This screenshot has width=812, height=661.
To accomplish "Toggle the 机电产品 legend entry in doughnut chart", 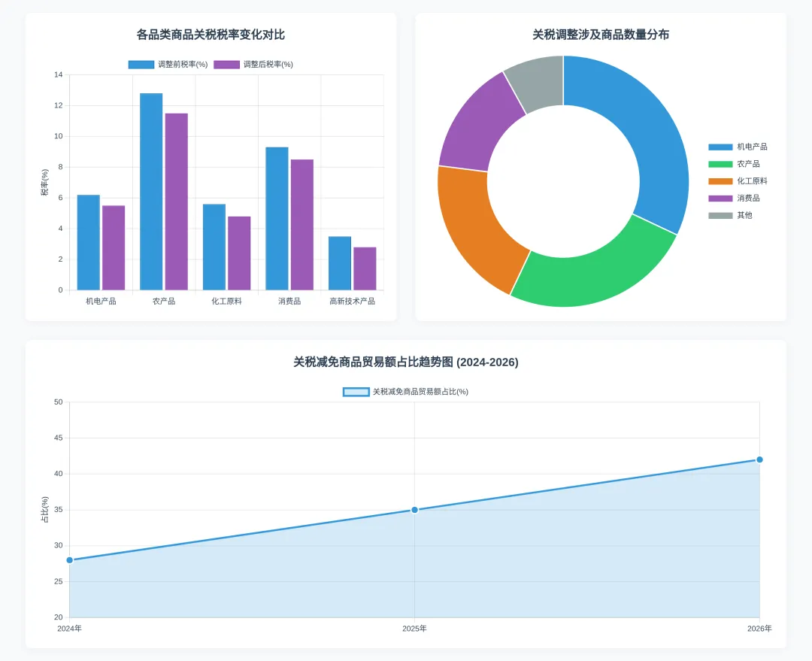I will click(x=738, y=147).
